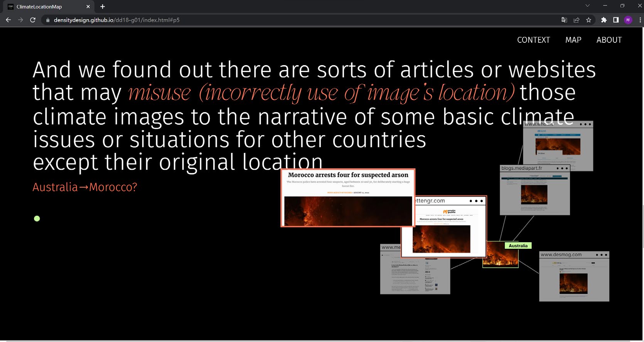This screenshot has height=342, width=644.
Task: Open the ABOUT menu item
Action: coord(609,40)
